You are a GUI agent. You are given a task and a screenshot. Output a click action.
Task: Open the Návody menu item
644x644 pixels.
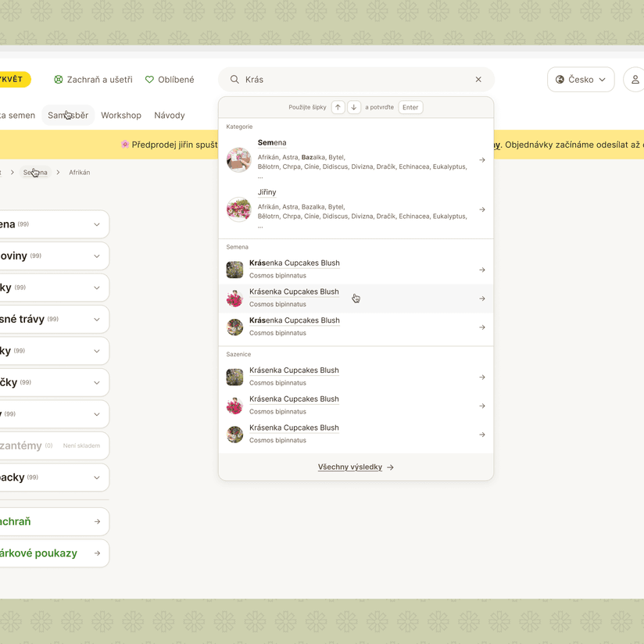coord(170,116)
